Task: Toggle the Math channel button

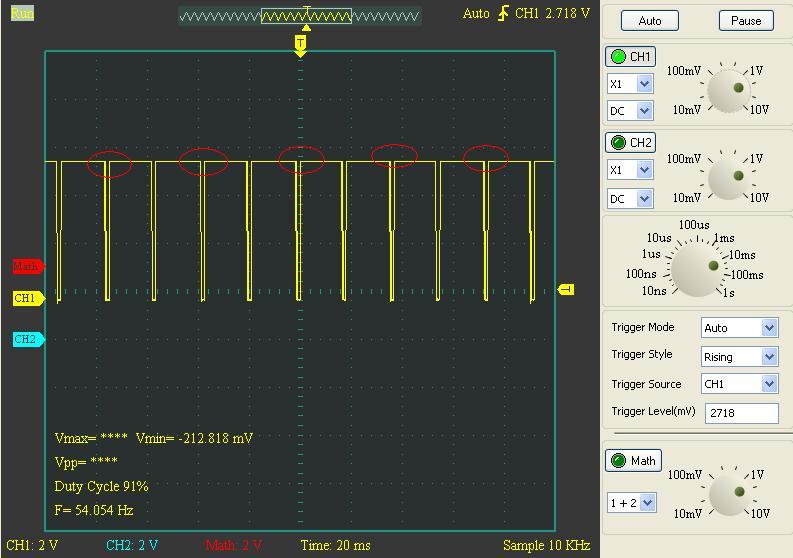Action: [x=633, y=460]
